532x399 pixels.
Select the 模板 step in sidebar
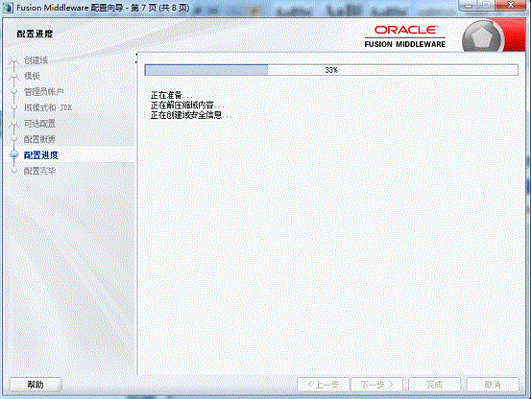coord(32,76)
